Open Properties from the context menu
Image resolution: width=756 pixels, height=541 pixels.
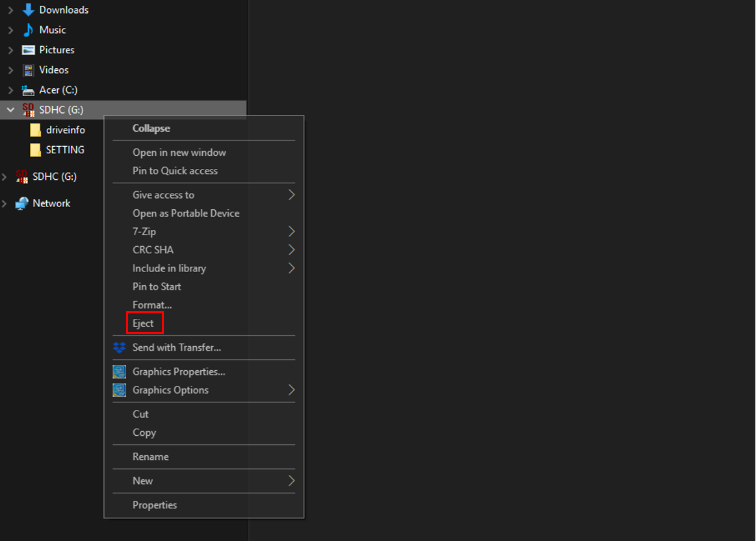click(x=155, y=505)
